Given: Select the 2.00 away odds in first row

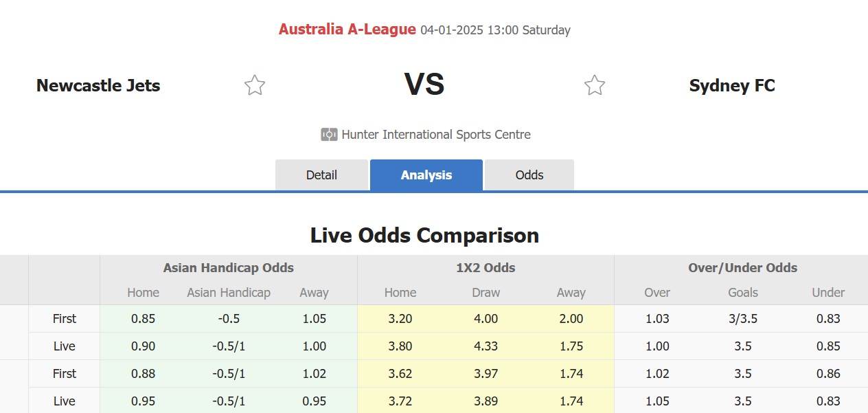Looking at the screenshot, I should 571,318.
